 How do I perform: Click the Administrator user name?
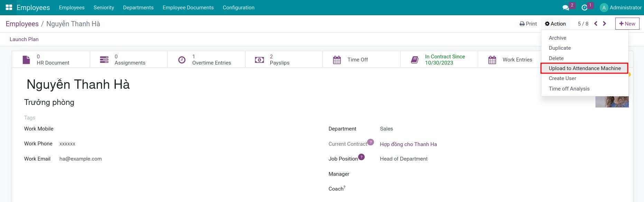pos(626,8)
